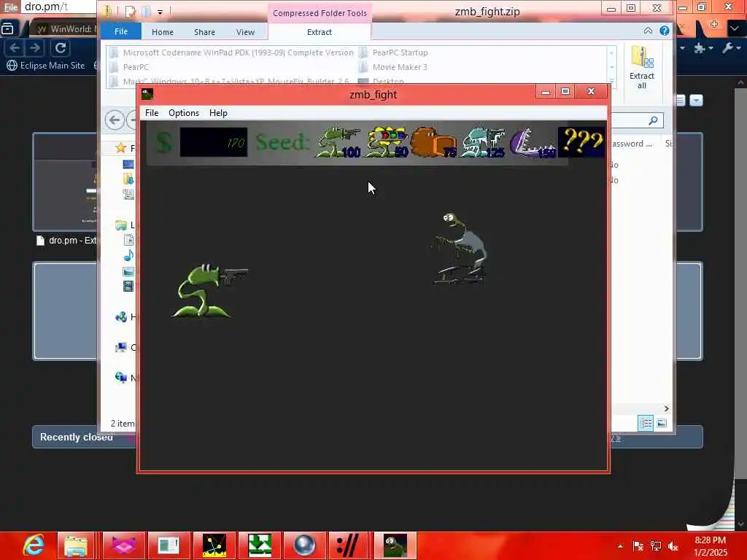
Task: Select the ice shooter seed costing 125
Action: (483, 142)
